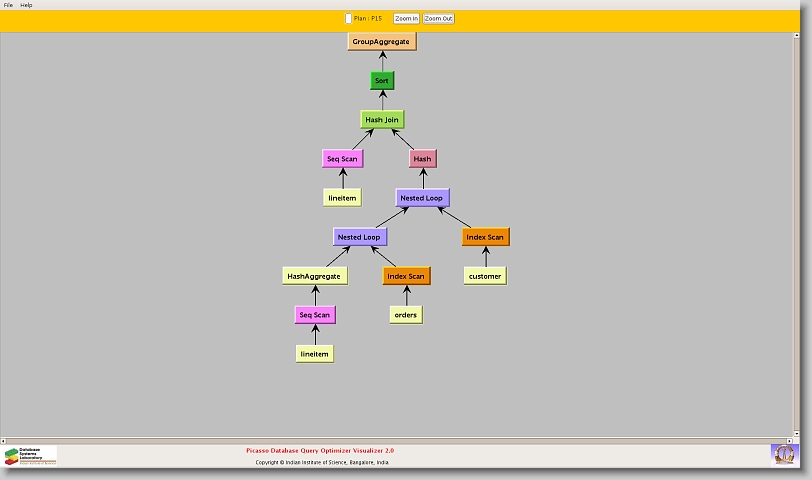Click the bottom lineitem table node
This screenshot has height=480, width=812.
coord(314,354)
